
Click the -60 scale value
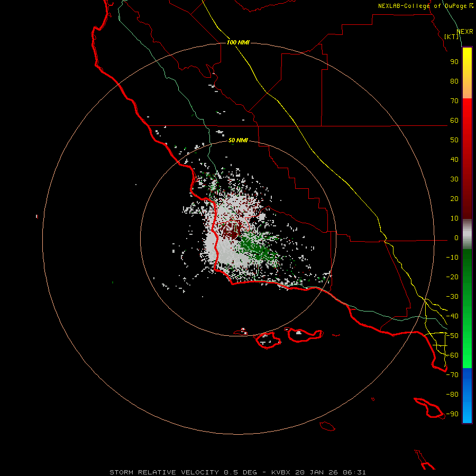(452, 355)
